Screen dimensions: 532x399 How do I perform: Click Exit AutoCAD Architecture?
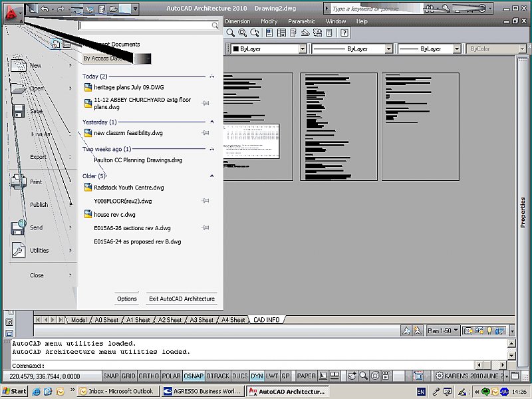tap(182, 299)
